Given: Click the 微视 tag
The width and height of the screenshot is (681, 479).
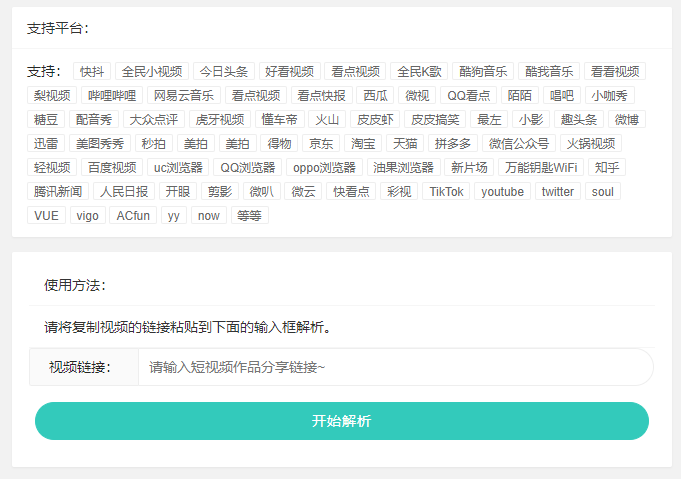Looking at the screenshot, I should tap(417, 96).
